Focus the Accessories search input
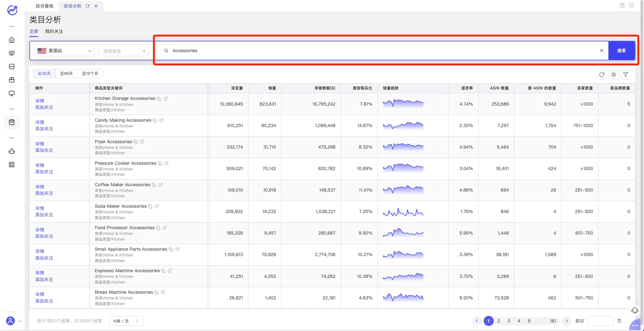 (382, 51)
